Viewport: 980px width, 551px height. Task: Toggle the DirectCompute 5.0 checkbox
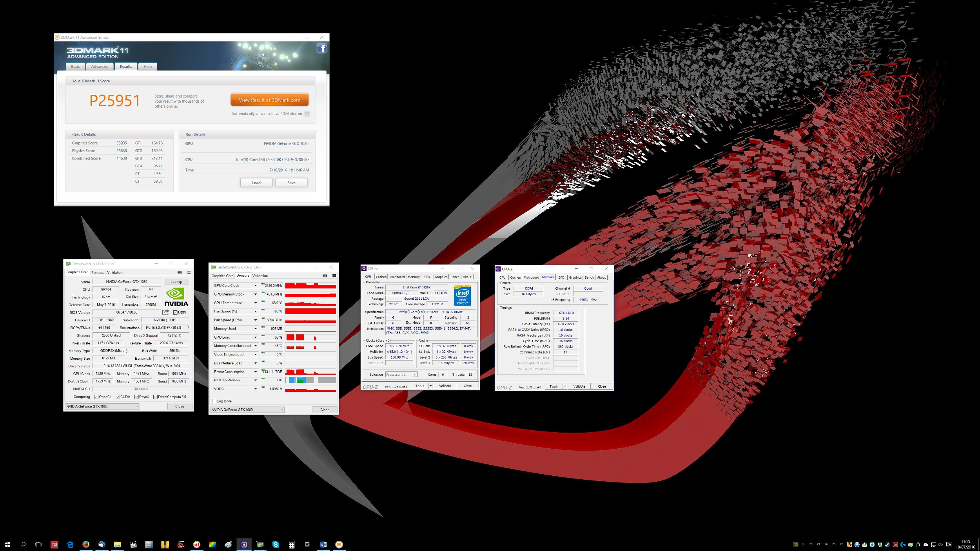pos(155,397)
